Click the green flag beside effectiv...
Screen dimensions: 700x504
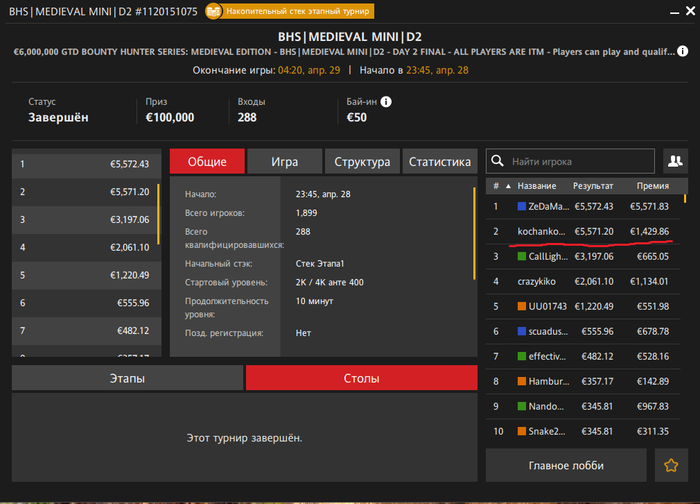point(521,356)
